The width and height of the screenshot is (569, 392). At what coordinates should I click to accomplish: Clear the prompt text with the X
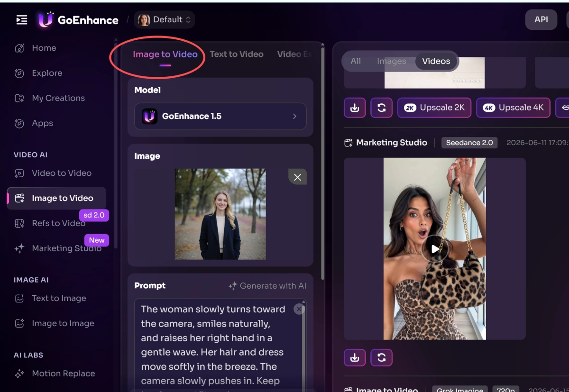[x=299, y=309]
